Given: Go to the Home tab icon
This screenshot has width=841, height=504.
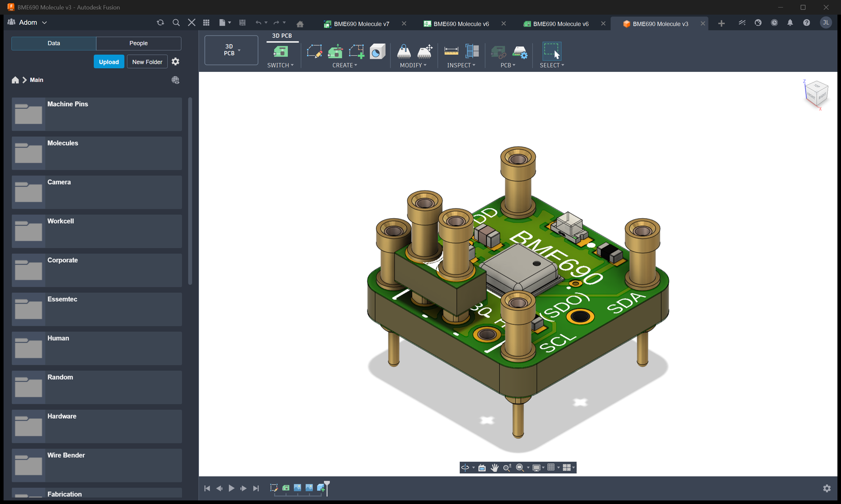Looking at the screenshot, I should point(300,24).
